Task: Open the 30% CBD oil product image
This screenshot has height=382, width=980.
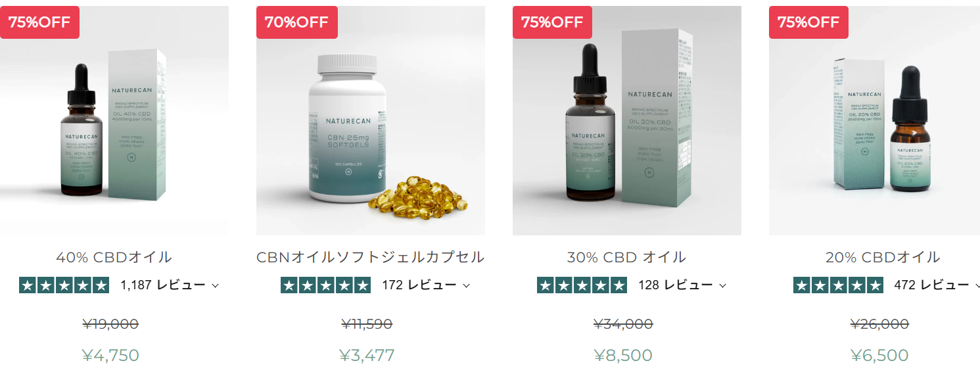Action: click(627, 120)
